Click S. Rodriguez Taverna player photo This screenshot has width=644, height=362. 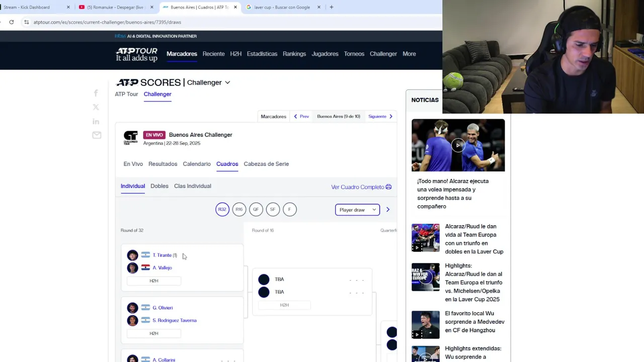(x=132, y=320)
